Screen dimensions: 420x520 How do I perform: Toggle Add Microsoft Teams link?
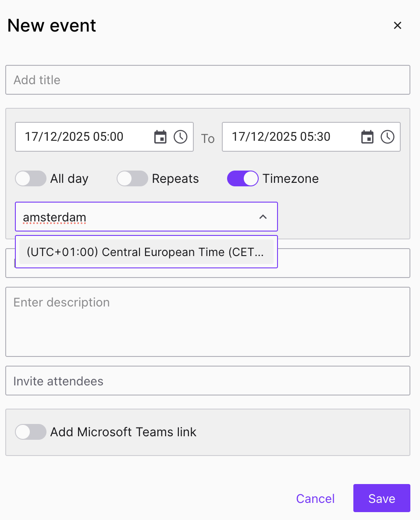pos(31,432)
